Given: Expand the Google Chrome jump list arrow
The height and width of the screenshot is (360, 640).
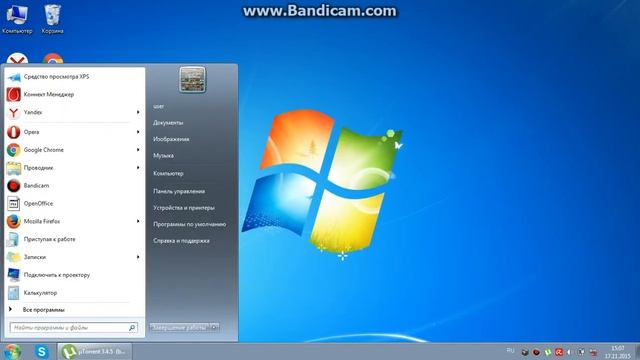Looking at the screenshot, I should coord(138,150).
